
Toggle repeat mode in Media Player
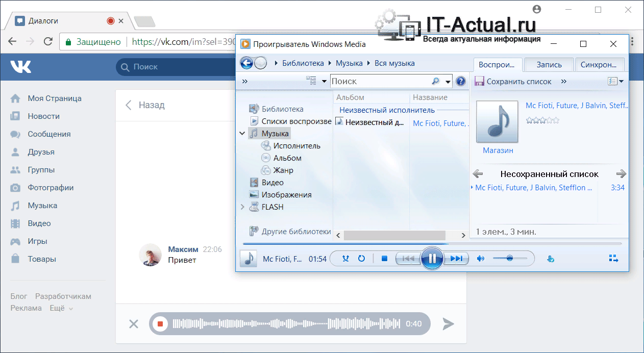(361, 259)
